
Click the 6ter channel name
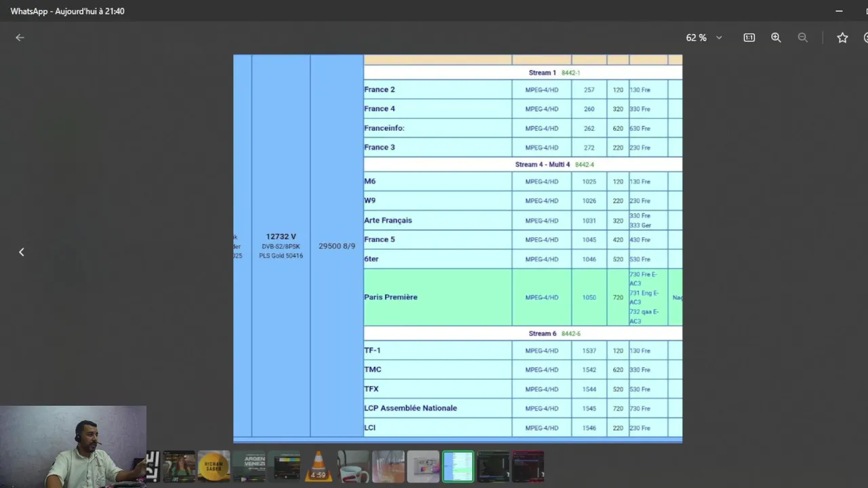(x=371, y=259)
